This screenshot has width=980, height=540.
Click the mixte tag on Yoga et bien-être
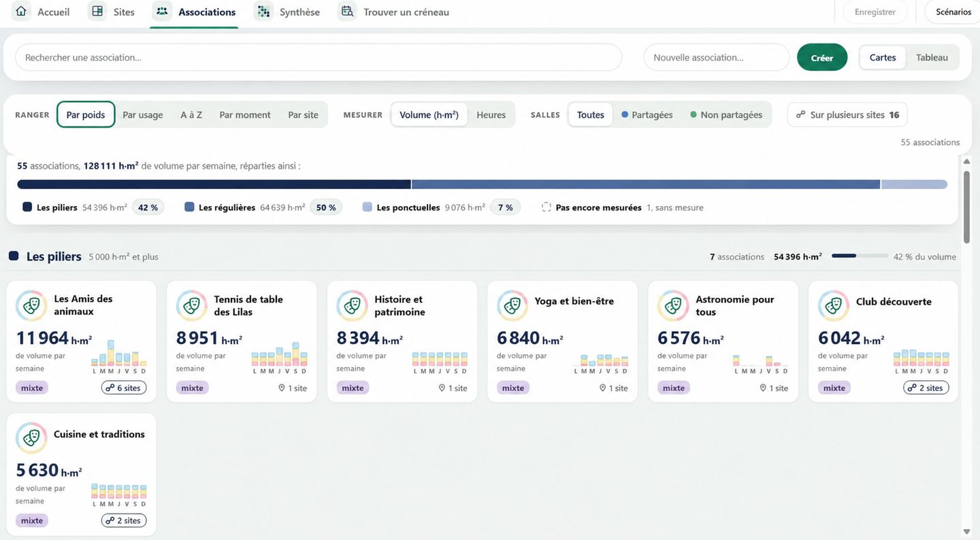513,388
